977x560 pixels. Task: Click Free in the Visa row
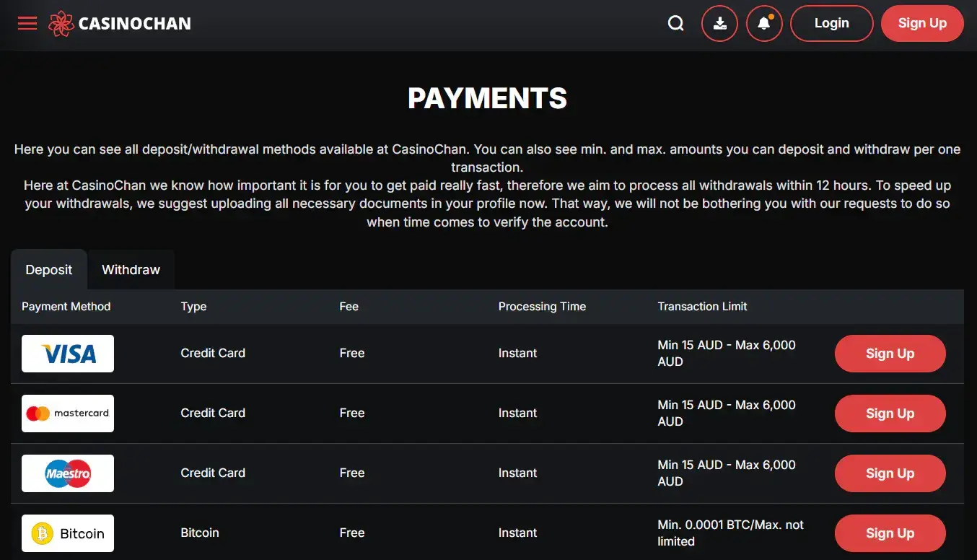coord(352,353)
